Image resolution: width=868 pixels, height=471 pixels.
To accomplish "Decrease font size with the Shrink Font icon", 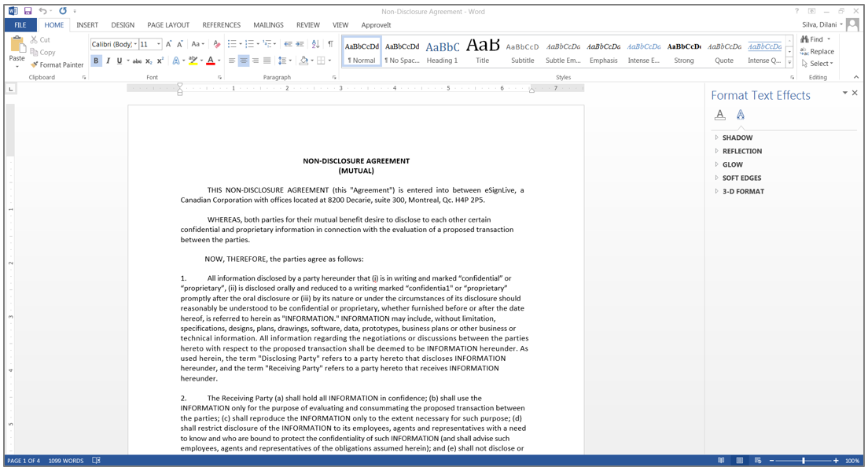I will (179, 44).
